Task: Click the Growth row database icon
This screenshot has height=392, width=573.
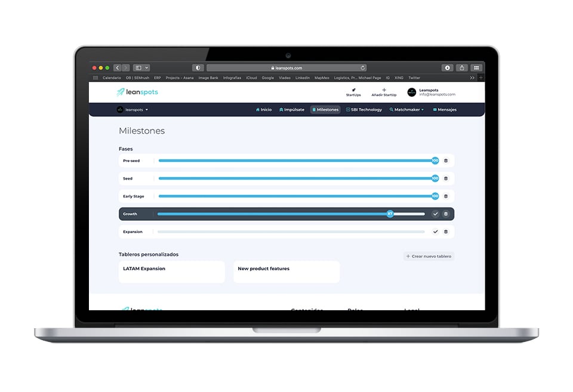Action: point(446,214)
